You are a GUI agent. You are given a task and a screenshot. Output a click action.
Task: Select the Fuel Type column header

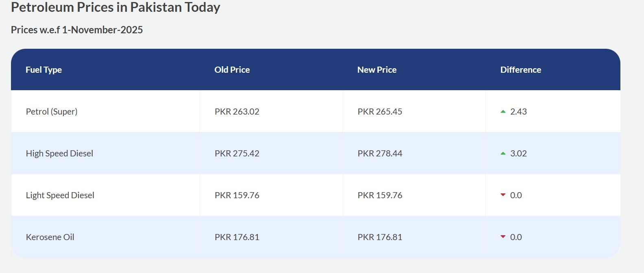pos(44,70)
